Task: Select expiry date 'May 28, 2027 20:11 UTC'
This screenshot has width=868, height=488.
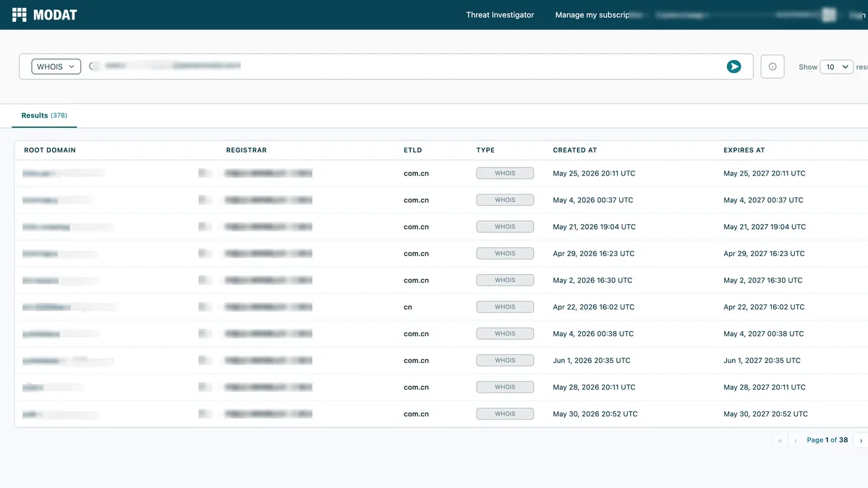Action: (765, 388)
